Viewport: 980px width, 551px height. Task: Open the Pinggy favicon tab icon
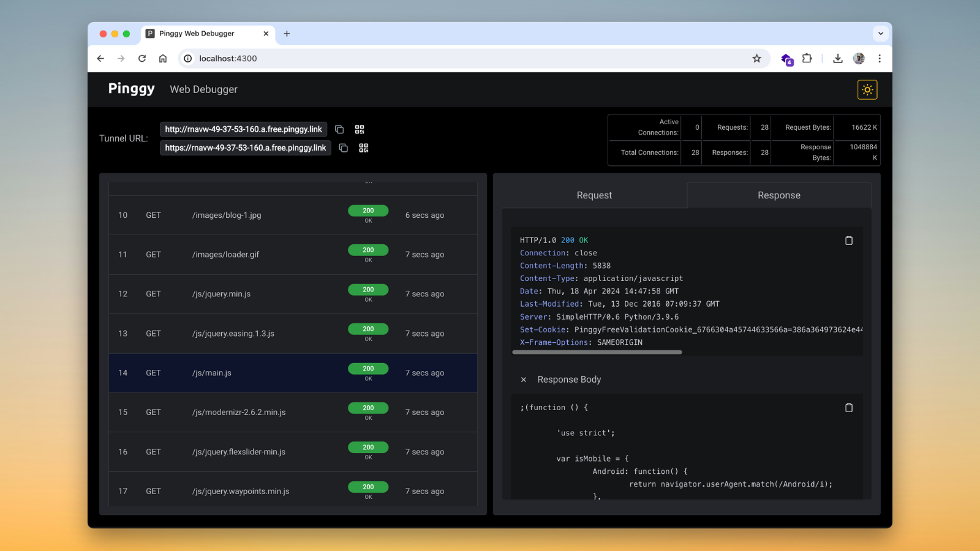point(150,34)
